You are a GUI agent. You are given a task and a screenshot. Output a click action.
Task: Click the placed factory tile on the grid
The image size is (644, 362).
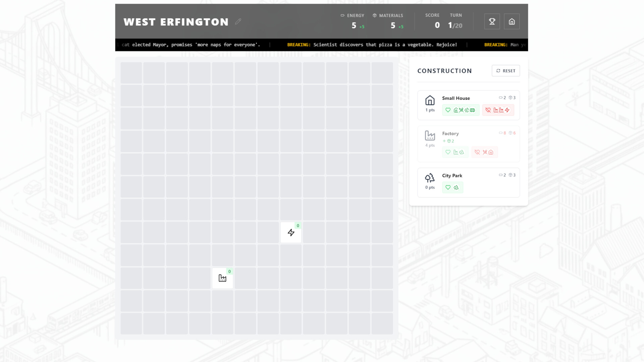coord(222,278)
